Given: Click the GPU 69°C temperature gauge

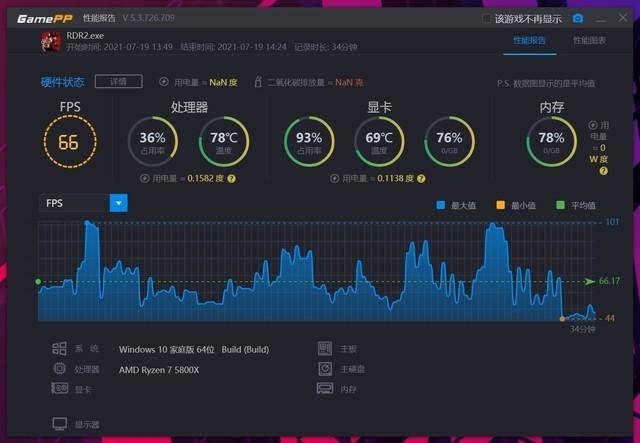Looking at the screenshot, I should 379,142.
